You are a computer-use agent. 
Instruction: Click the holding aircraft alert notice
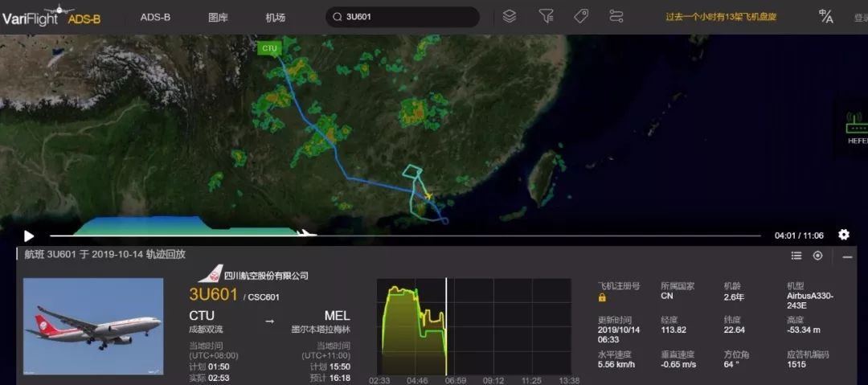point(721,16)
